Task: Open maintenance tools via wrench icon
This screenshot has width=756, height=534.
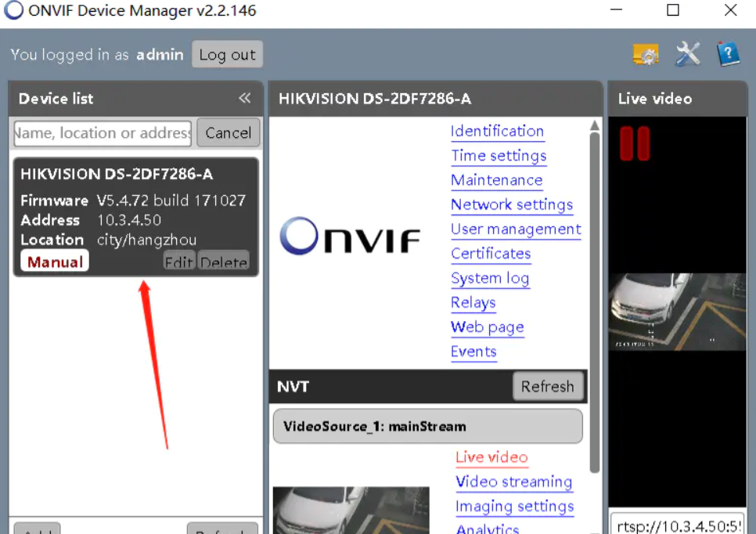Action: [x=687, y=54]
